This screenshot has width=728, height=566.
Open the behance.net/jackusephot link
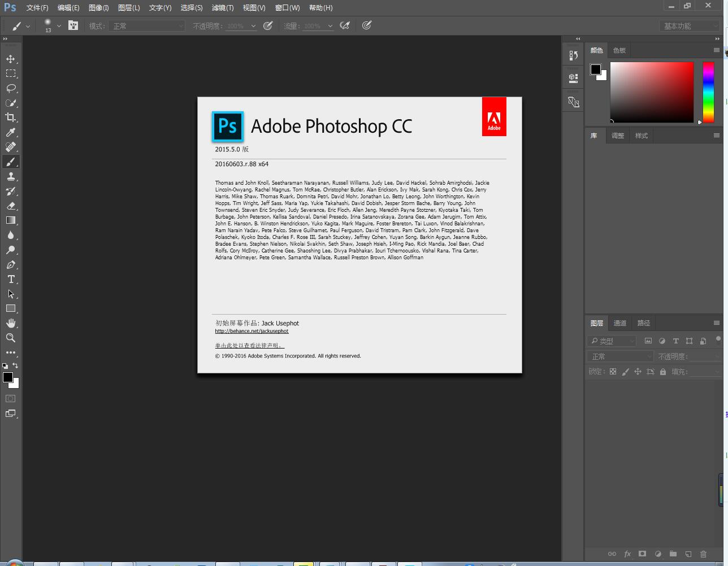(252, 332)
